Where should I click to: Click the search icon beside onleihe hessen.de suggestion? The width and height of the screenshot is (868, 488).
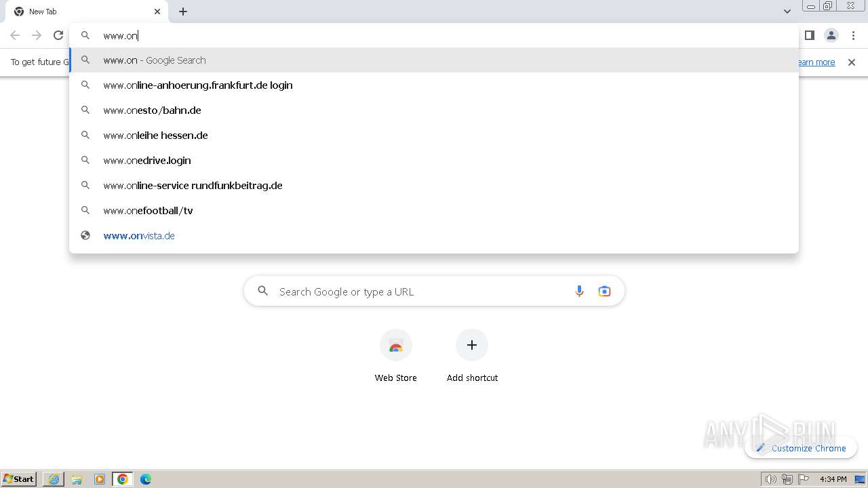point(85,136)
